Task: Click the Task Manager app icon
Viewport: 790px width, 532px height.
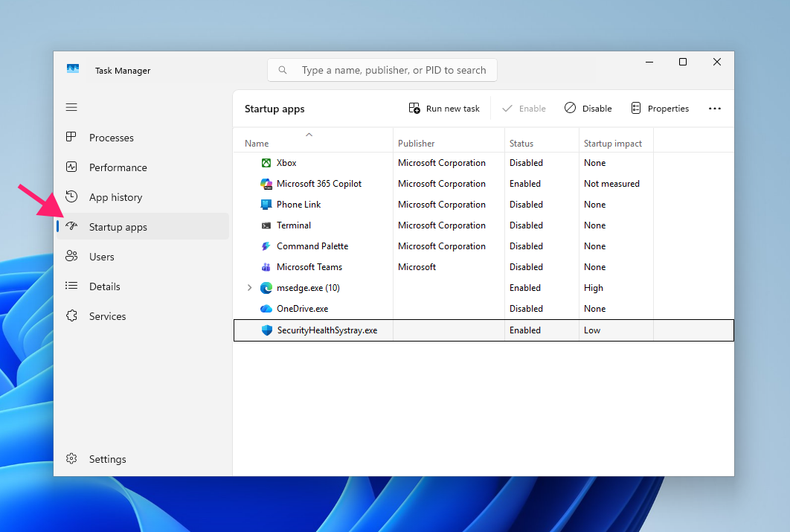Action: click(x=73, y=69)
